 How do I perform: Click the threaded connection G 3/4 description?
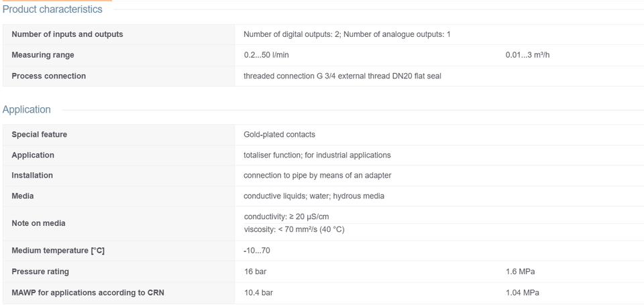(342, 76)
